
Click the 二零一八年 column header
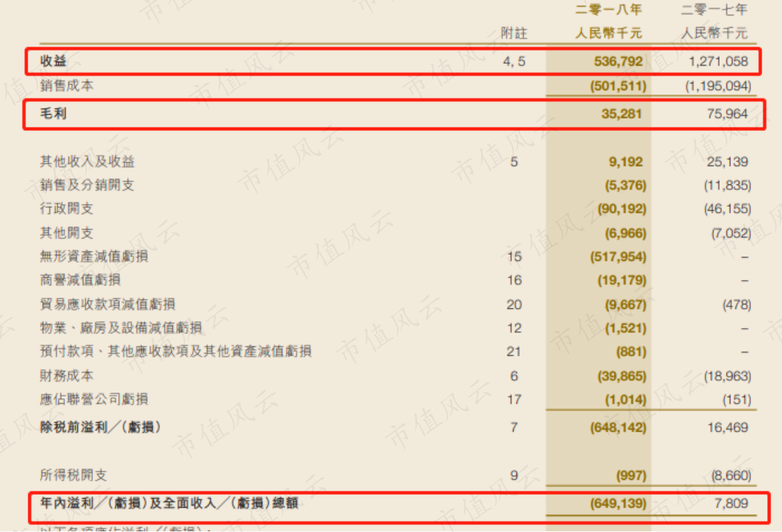609,9
